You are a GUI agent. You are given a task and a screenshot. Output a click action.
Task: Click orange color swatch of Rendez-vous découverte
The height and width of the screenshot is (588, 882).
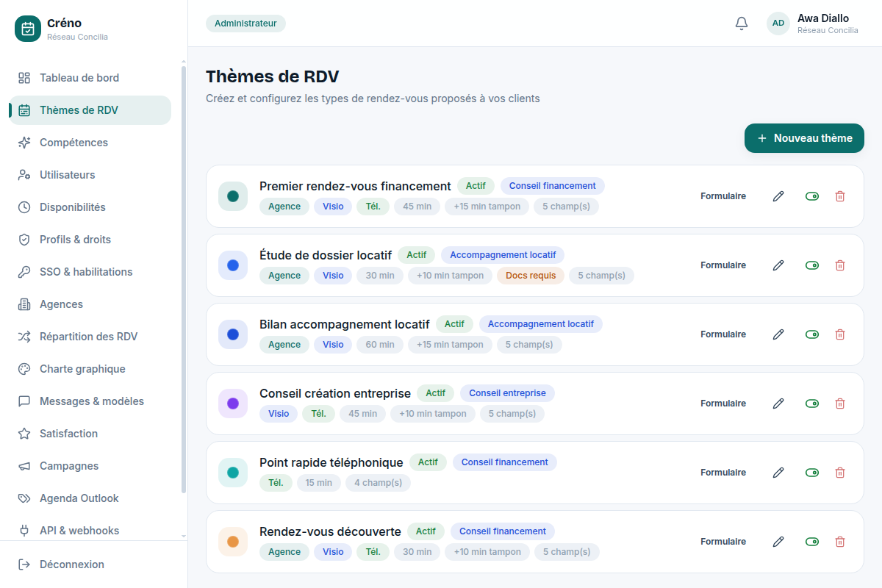(233, 542)
